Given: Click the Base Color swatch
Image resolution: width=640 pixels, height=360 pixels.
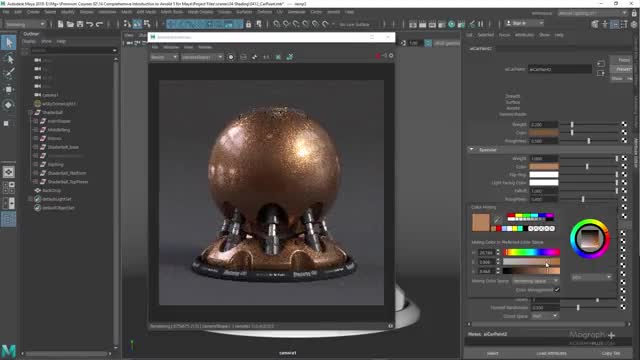Looking at the screenshot, I should [x=544, y=133].
